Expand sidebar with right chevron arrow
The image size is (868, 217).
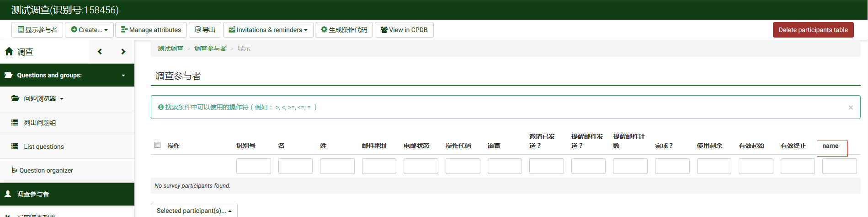coord(123,52)
